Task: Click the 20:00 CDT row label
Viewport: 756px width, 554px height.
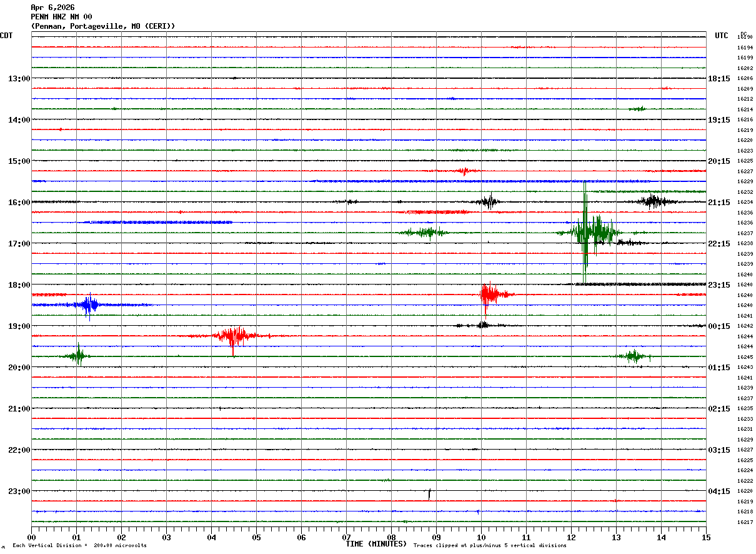Action: coord(19,368)
